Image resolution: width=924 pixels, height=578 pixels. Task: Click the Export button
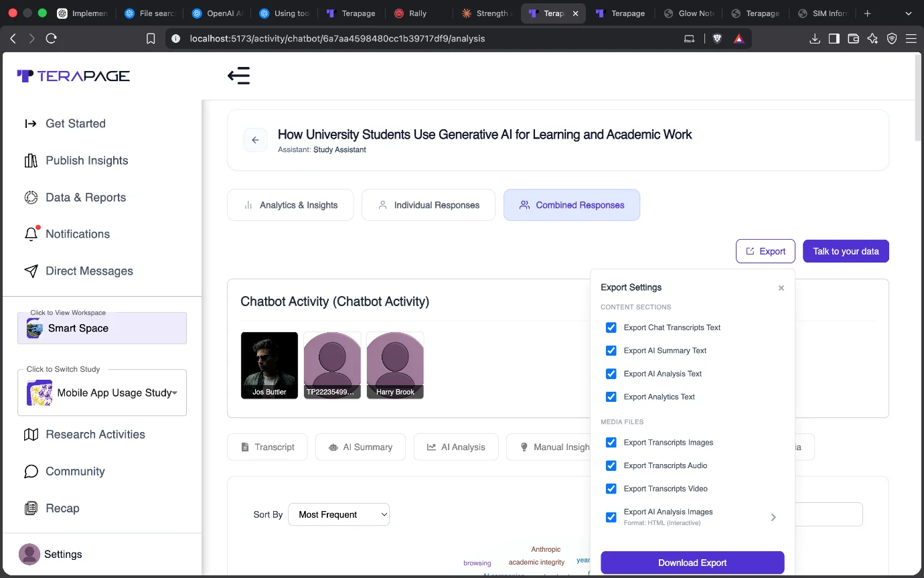[765, 251]
